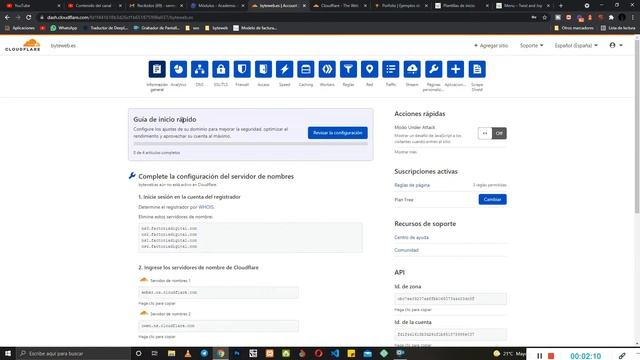Open the Chrome extensions puzzle icon
Viewport: 640px width, 360px height.
611,18
